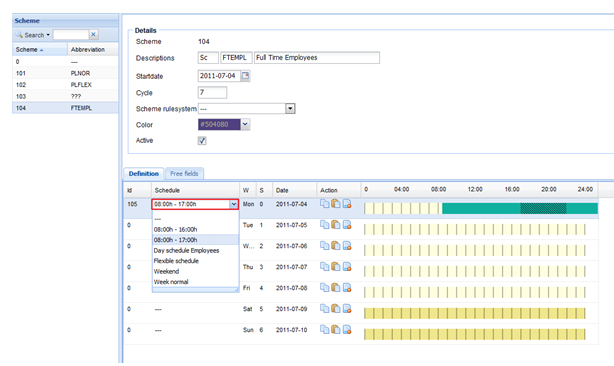This screenshot has height=366, width=614.
Task: Select 'Day schedule Employees' option
Action: pos(195,250)
